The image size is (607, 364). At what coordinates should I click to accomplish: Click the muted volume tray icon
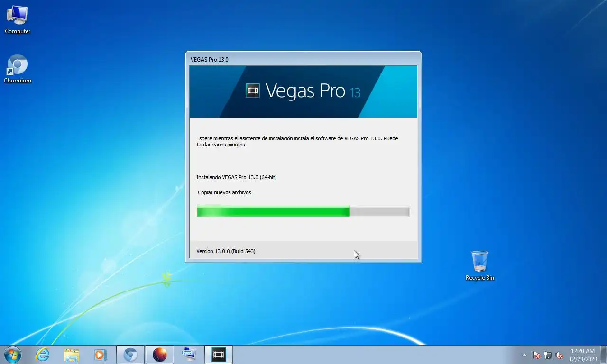click(559, 355)
